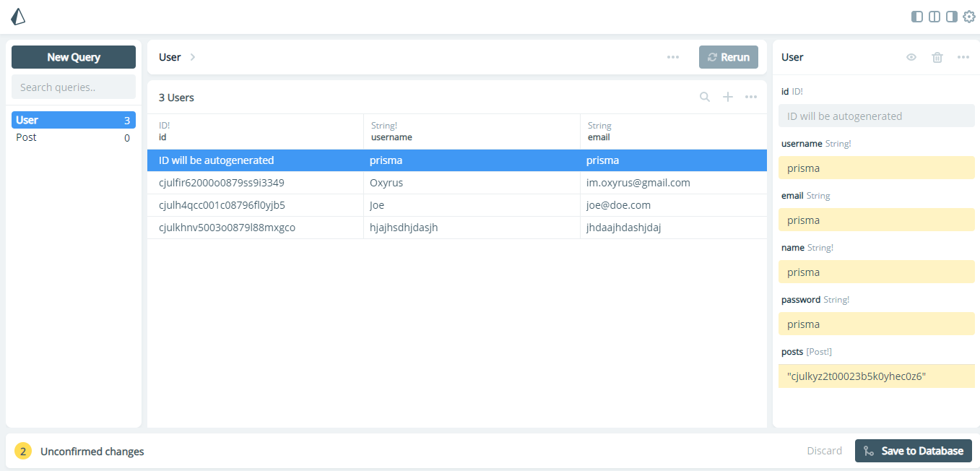The image size is (980, 471).
Task: Preview the User record with the eye icon
Action: point(911,56)
